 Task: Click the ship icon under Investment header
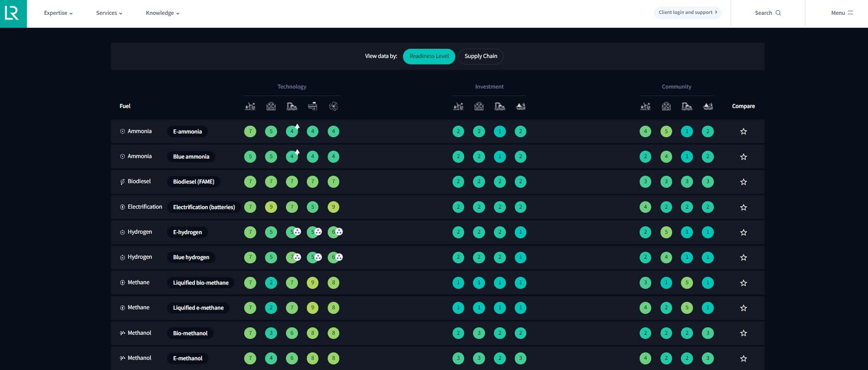(x=520, y=107)
